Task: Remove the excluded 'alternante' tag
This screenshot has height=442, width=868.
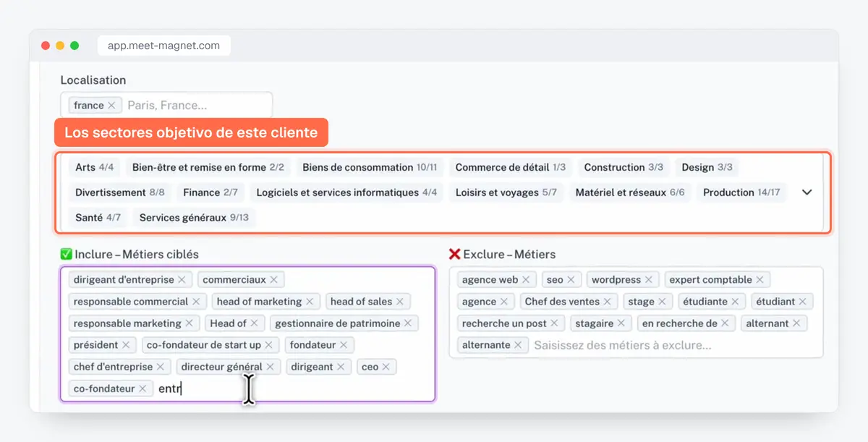Action: coord(518,345)
